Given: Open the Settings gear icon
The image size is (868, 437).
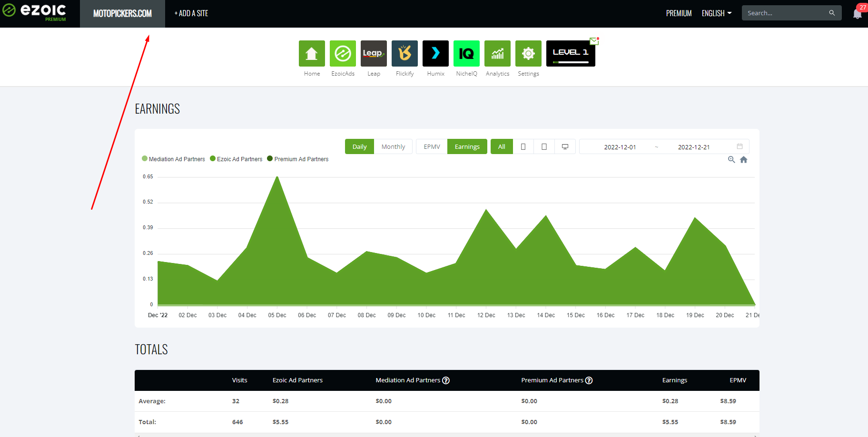Looking at the screenshot, I should coord(528,53).
